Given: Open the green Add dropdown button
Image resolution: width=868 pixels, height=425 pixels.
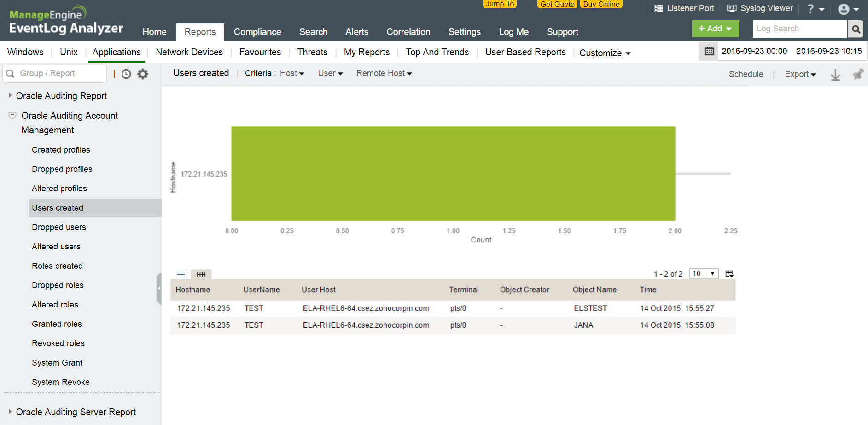Looking at the screenshot, I should [715, 29].
